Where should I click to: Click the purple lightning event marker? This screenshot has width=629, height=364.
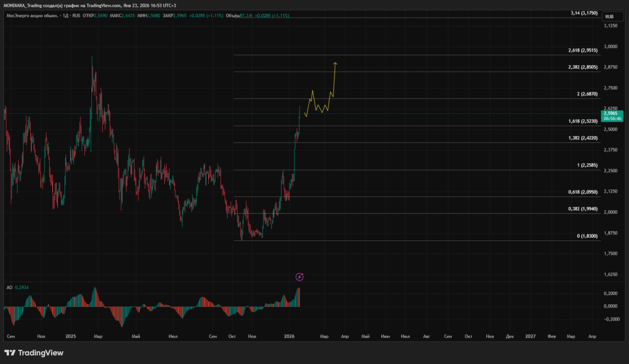(x=300, y=276)
